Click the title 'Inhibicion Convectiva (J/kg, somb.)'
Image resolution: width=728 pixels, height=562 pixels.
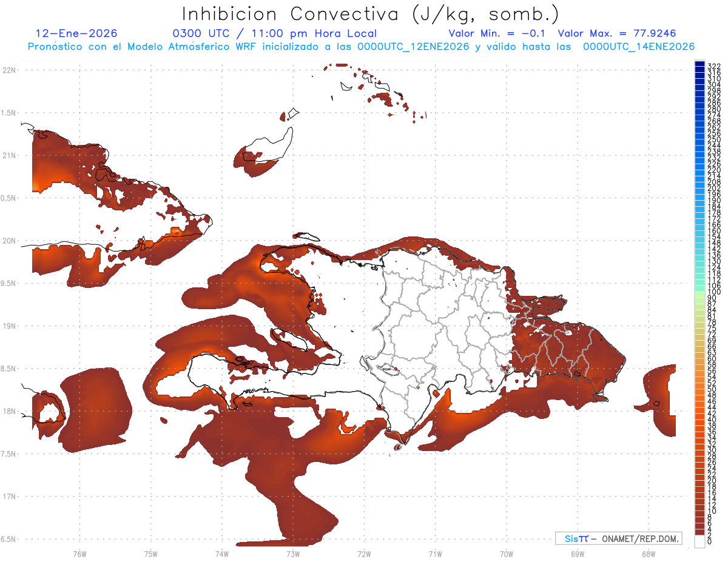371,15
